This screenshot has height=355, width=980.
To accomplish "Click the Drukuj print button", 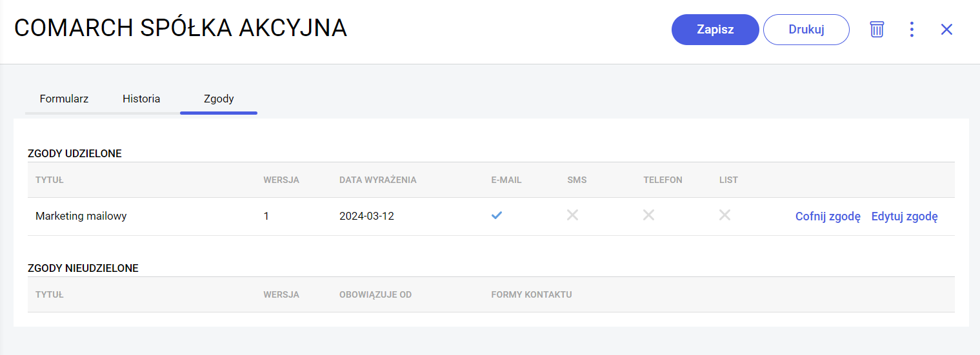I will point(806,30).
